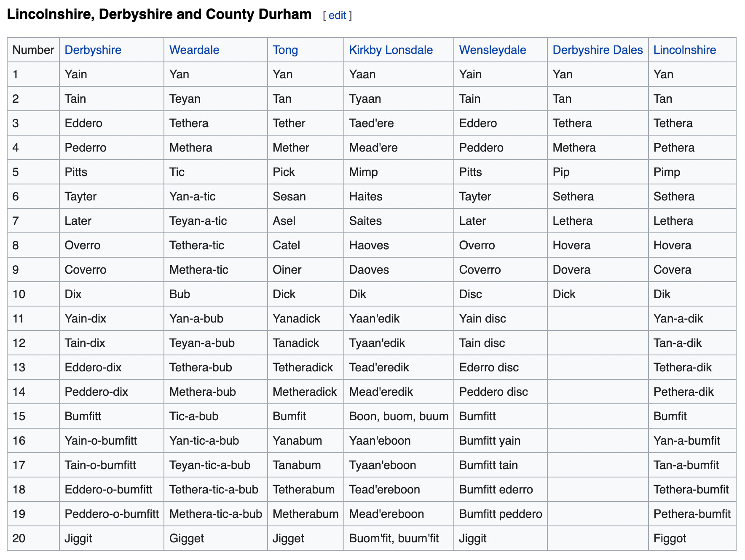This screenshot has width=745, height=560.
Task: Click the cell reading 'Tan-a-bumfit'
Action: [x=692, y=465]
